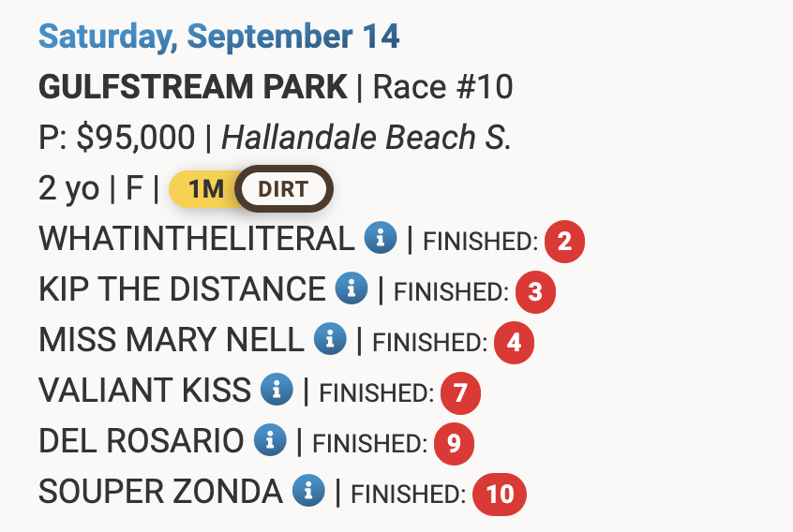Open Saturday, September 14 date heading
Viewport: 793px width, 532px height.
219,37
